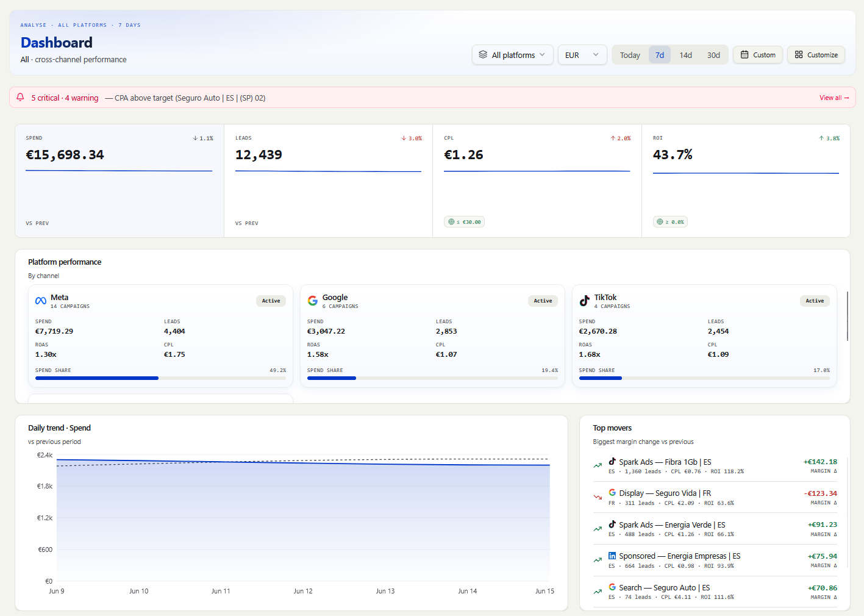Viewport: 864px width, 616px height.
Task: Click the Dashboard page title
Action: click(57, 43)
